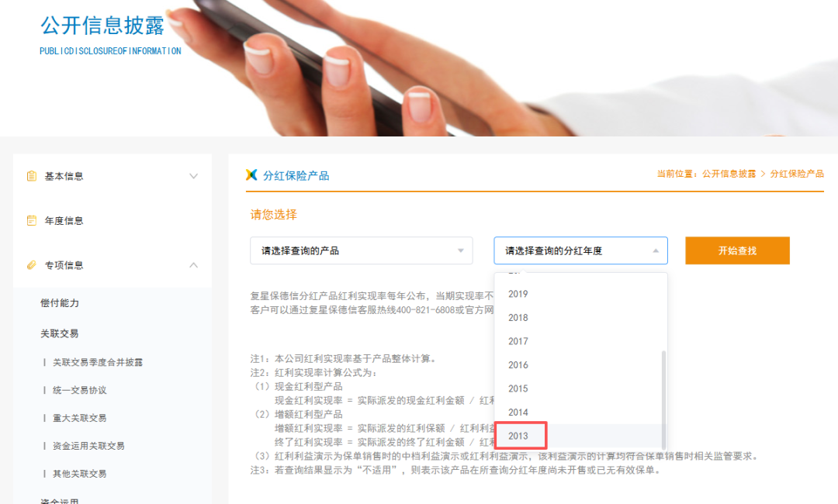Click the 年度信息 calendar icon
Screen dimensions: 838x504
coord(32,221)
